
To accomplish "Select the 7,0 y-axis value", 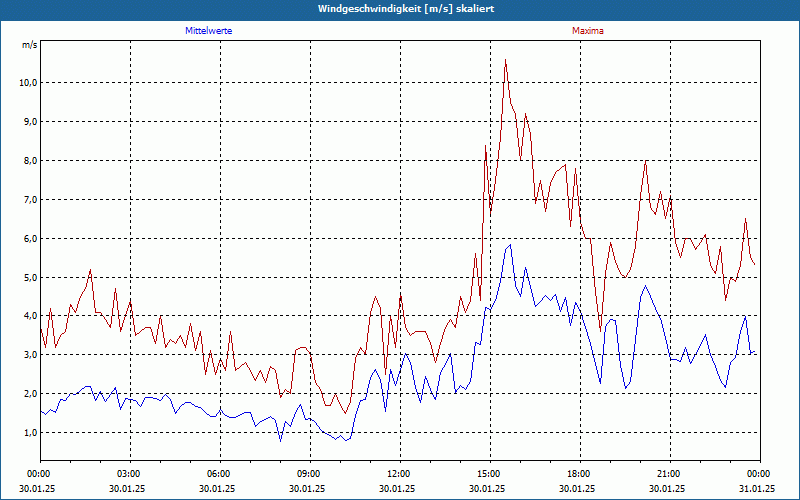I will click(x=30, y=199).
